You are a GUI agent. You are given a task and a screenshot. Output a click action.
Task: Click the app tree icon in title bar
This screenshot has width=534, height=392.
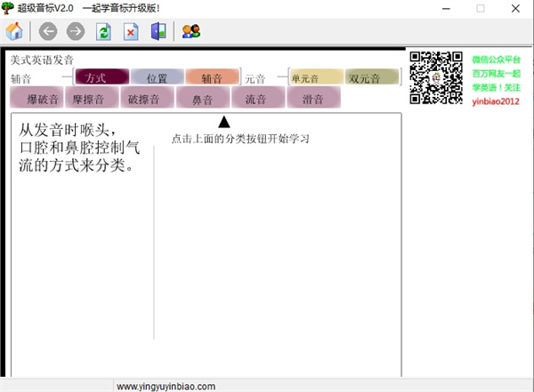tap(8, 8)
